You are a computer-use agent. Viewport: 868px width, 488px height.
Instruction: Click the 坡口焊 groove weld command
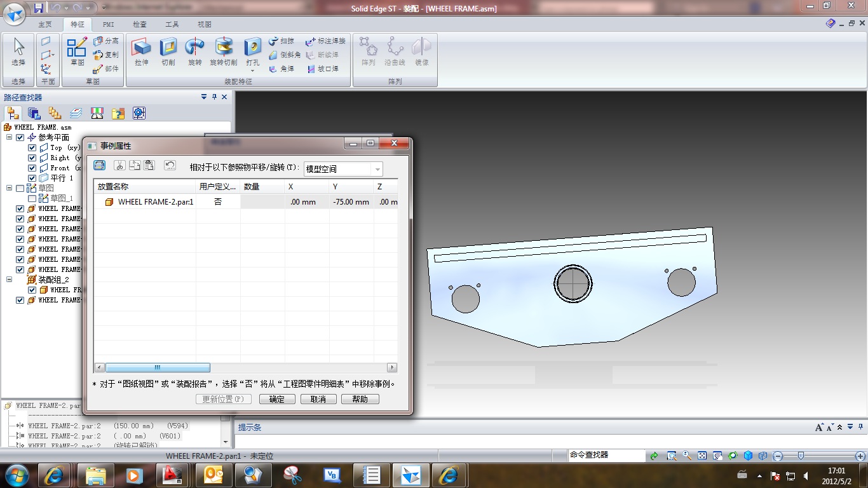[322, 69]
